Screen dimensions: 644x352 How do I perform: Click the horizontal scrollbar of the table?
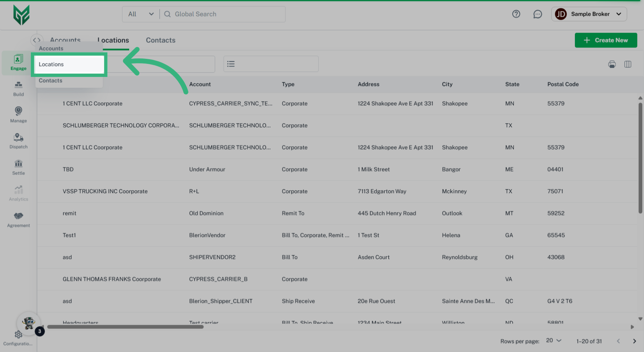click(125, 327)
